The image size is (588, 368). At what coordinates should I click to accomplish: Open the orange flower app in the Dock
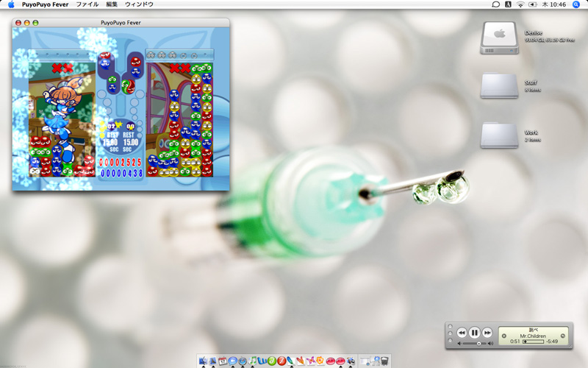(320, 361)
